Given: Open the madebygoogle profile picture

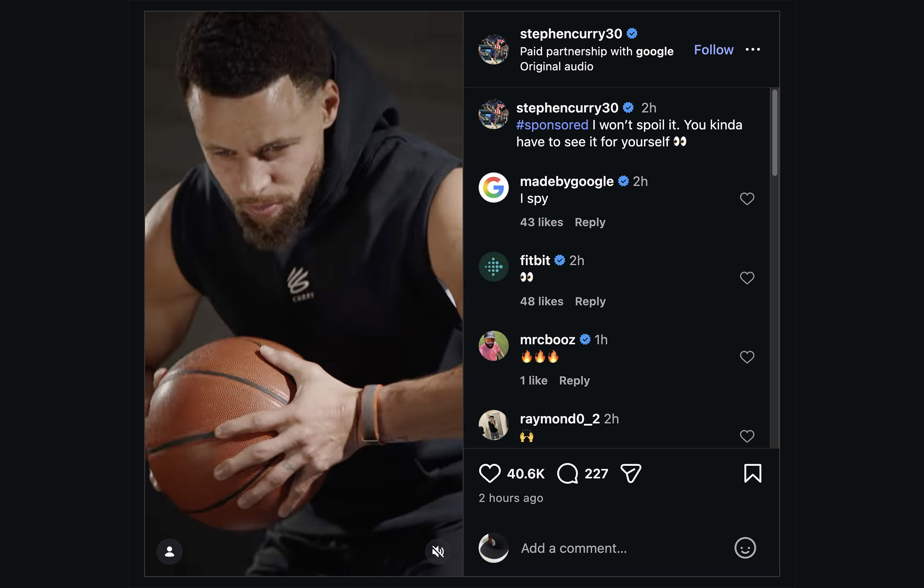Looking at the screenshot, I should click(x=493, y=187).
